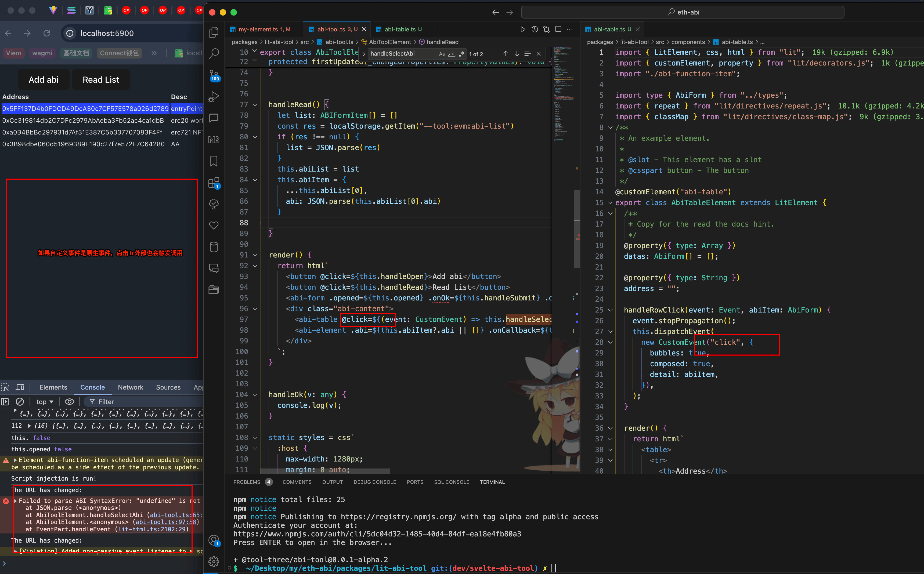Toggle Match Whole Word in find widget
The height and width of the screenshot is (574, 924).
point(452,54)
